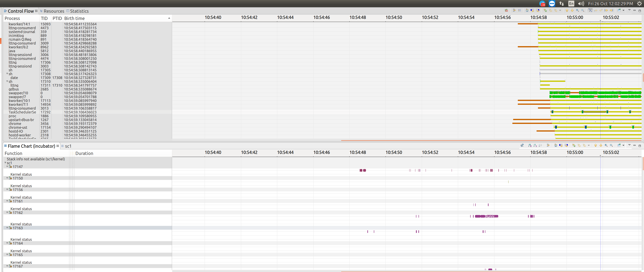Click the Optimize icon in Control Flow toolbar

click(506, 10)
